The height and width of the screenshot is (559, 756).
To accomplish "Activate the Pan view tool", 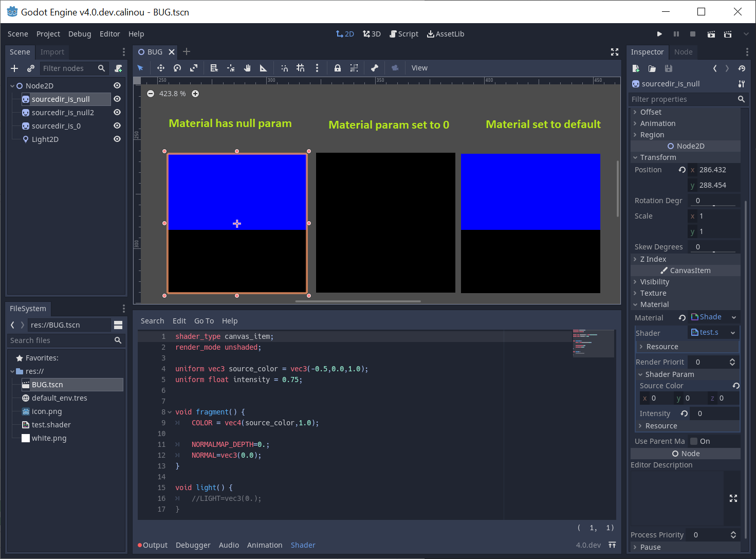I will click(x=247, y=67).
